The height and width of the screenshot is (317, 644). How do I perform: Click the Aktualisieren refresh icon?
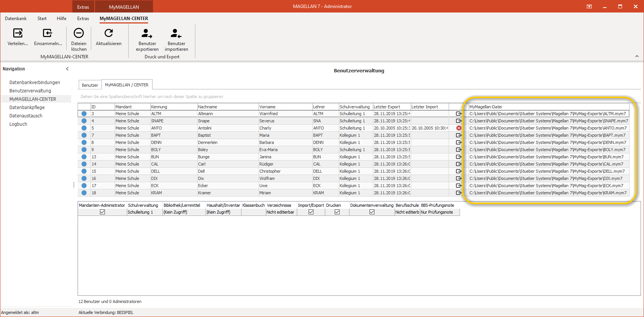pyautogui.click(x=109, y=33)
